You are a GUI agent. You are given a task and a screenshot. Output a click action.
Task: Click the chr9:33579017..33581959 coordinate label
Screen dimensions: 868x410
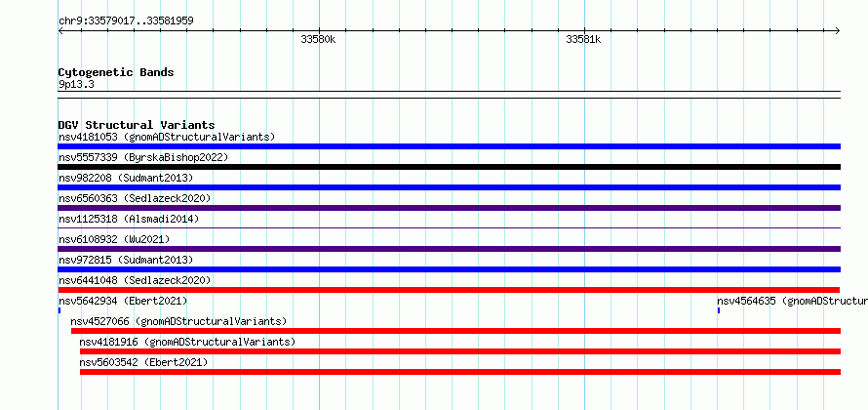126,21
